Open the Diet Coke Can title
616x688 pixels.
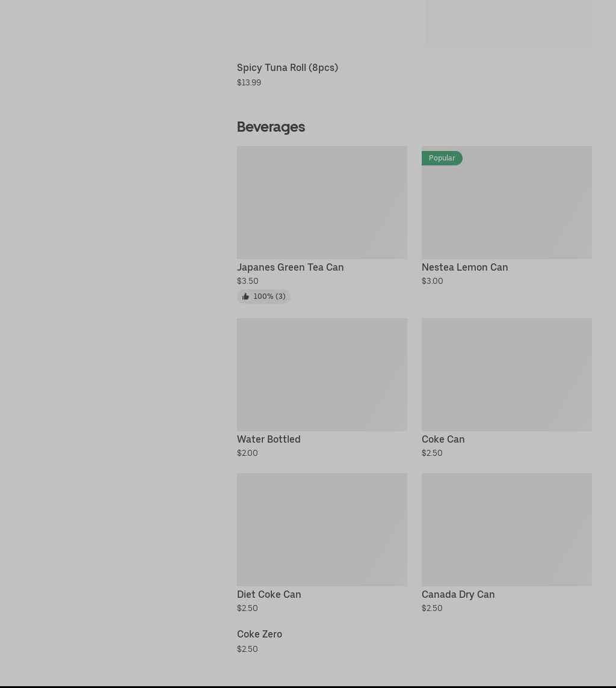pos(269,594)
